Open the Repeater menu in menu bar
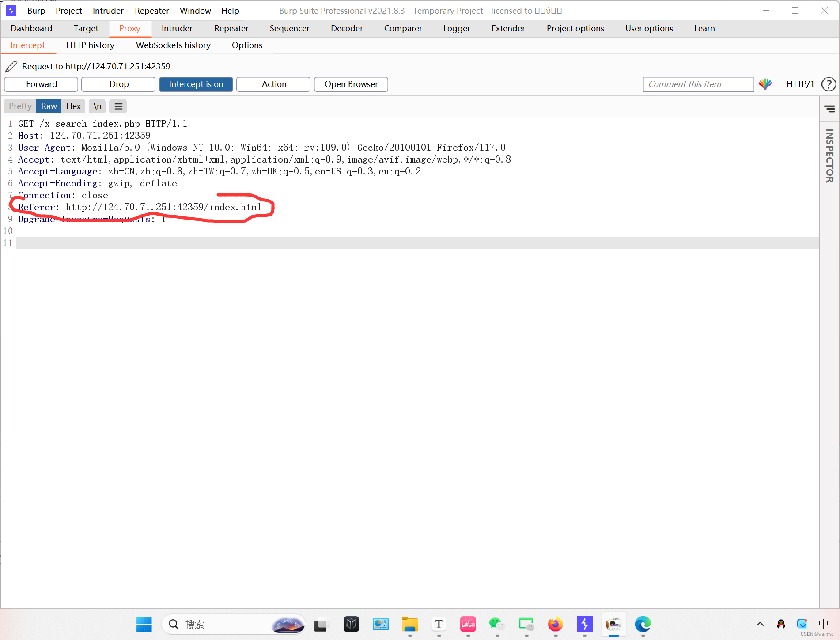 (x=152, y=11)
